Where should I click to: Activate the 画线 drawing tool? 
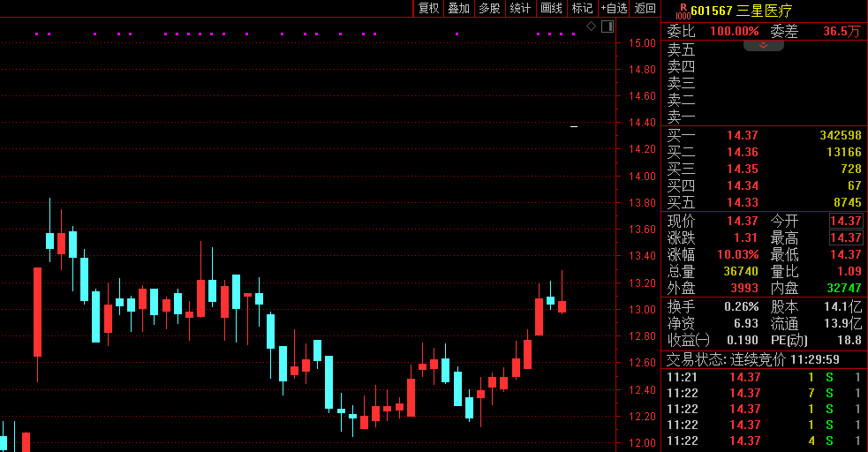pyautogui.click(x=551, y=8)
